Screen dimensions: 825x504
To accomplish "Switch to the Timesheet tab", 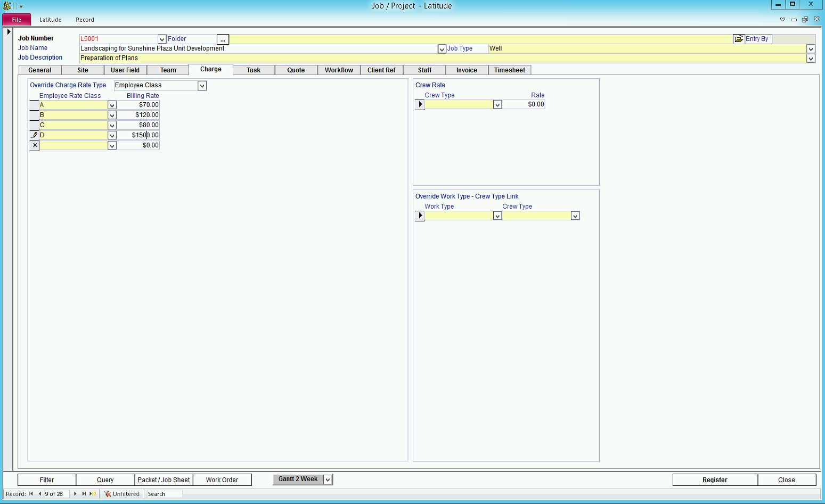I will tap(509, 70).
